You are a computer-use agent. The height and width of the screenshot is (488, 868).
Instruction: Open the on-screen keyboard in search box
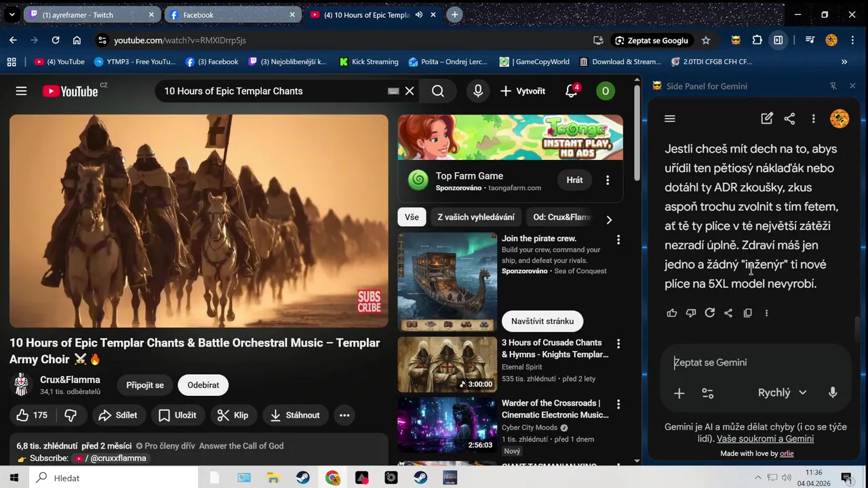393,91
